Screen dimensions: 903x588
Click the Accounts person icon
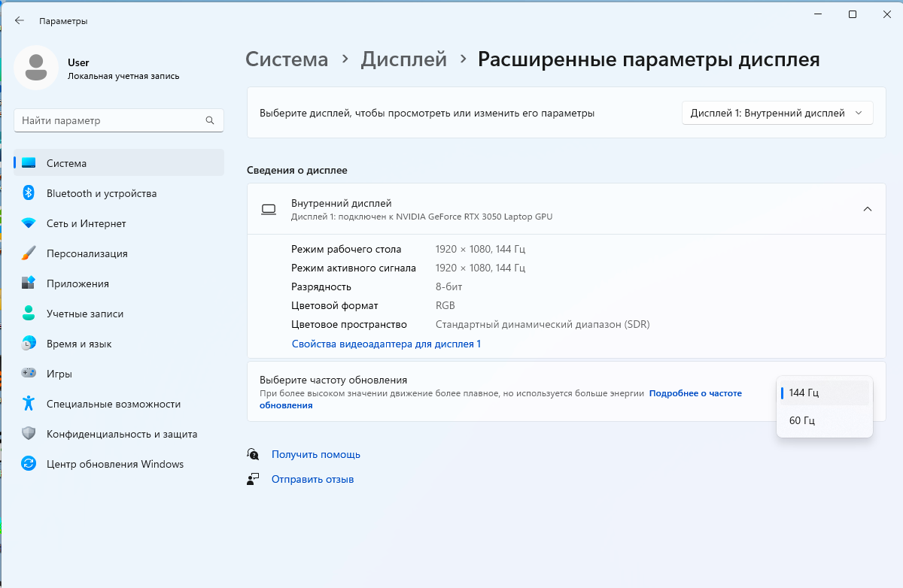click(x=29, y=314)
